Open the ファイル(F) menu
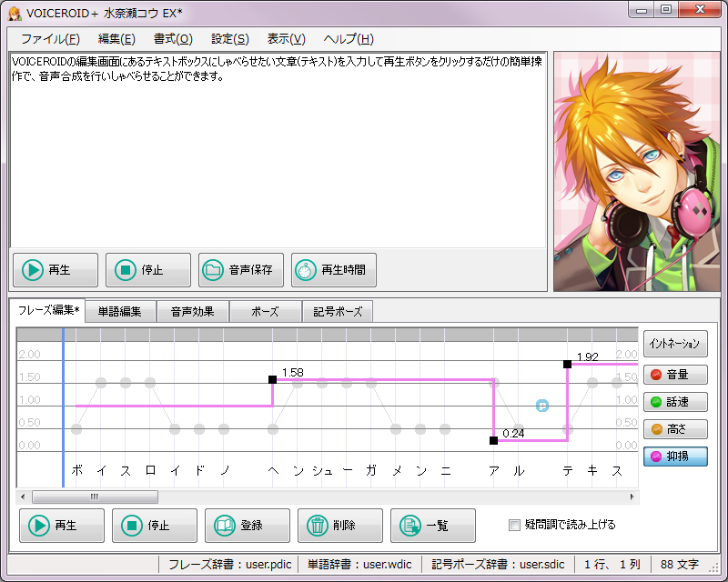728x582 pixels. 50,39
